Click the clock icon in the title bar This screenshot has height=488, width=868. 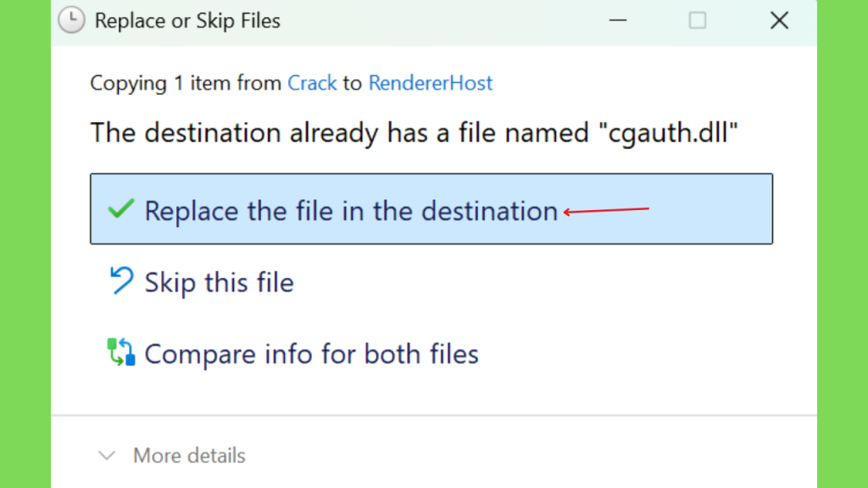click(71, 20)
